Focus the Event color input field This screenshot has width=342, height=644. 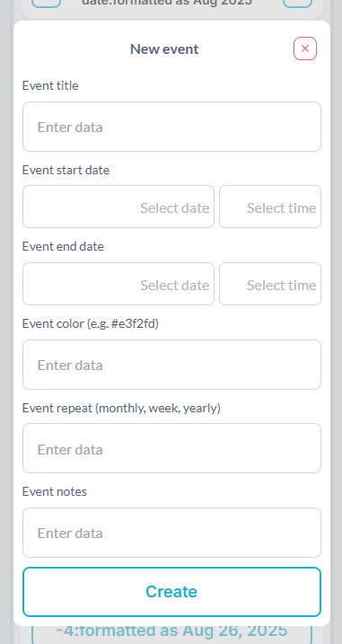click(x=171, y=365)
